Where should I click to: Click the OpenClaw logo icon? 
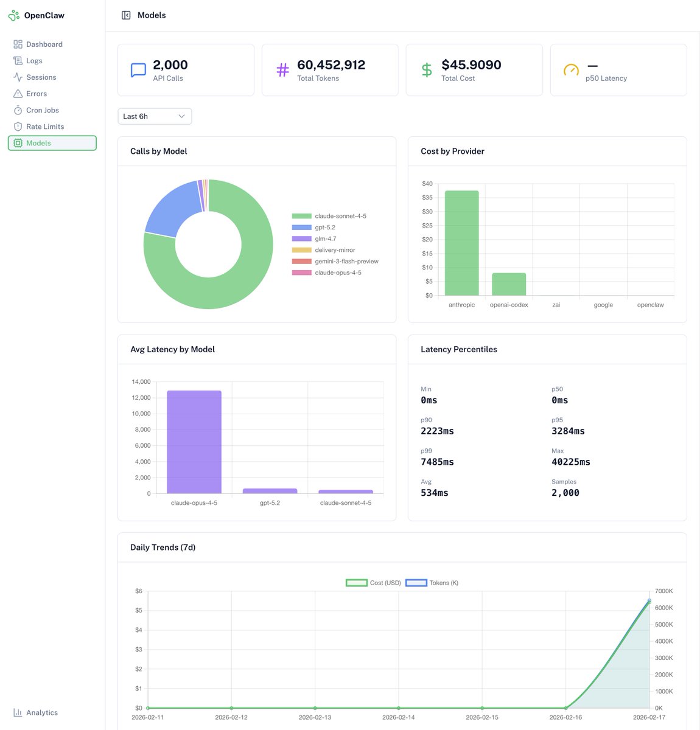pos(13,15)
